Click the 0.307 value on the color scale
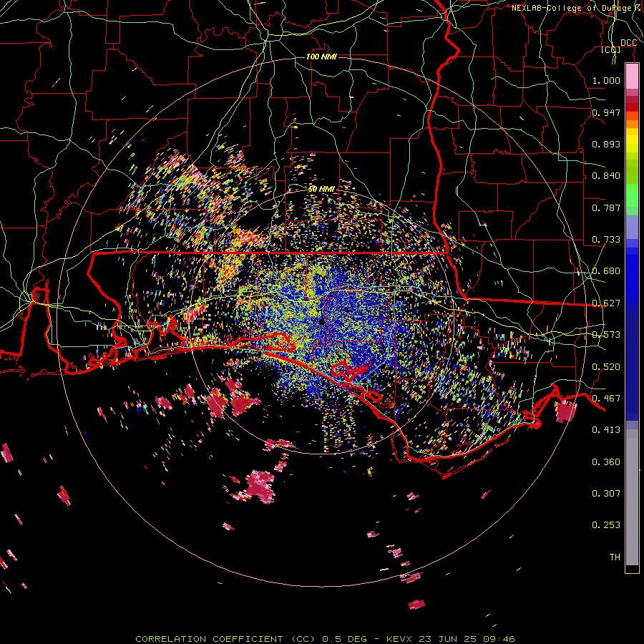 coord(606,493)
